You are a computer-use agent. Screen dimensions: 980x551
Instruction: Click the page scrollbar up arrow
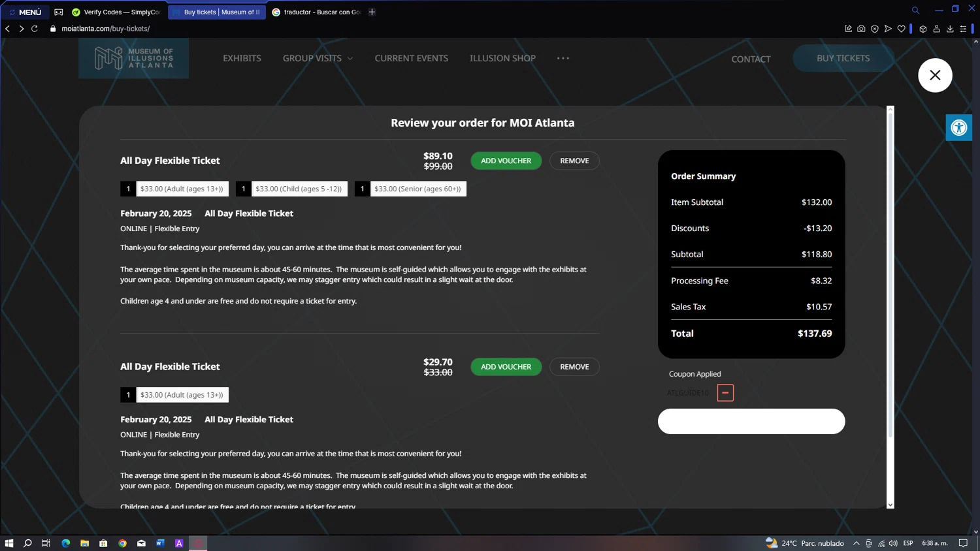pyautogui.click(x=975, y=41)
